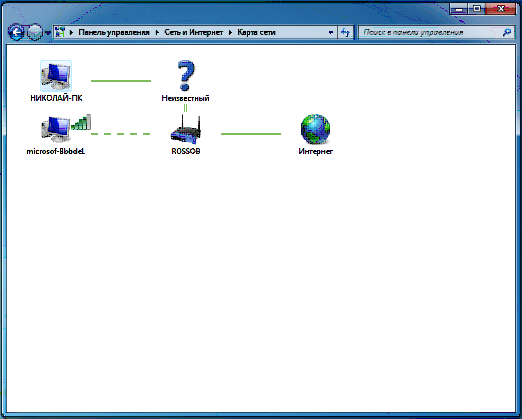Click the Неизвестный question mark device
Screen dimensions: 522x419
click(x=186, y=76)
